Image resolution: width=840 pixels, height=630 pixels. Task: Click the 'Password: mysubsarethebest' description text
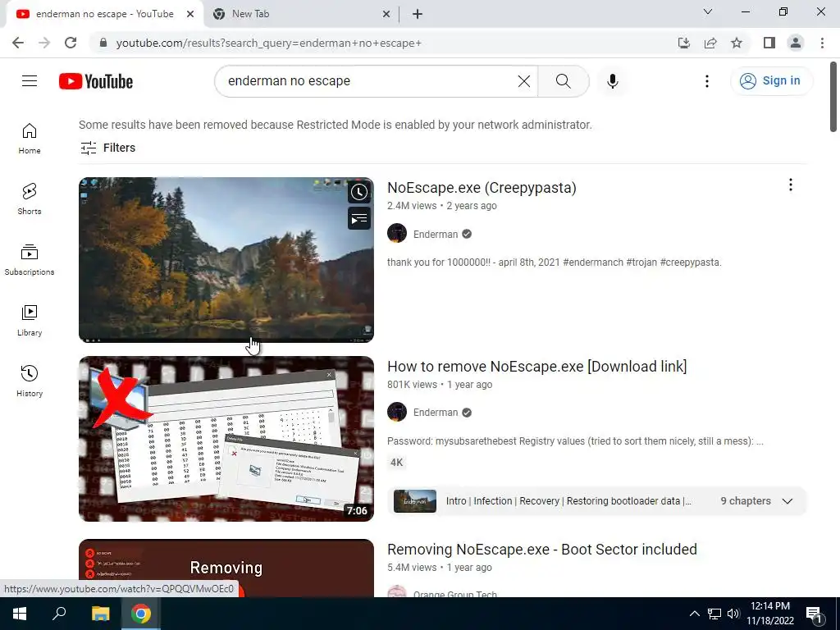[x=575, y=441]
